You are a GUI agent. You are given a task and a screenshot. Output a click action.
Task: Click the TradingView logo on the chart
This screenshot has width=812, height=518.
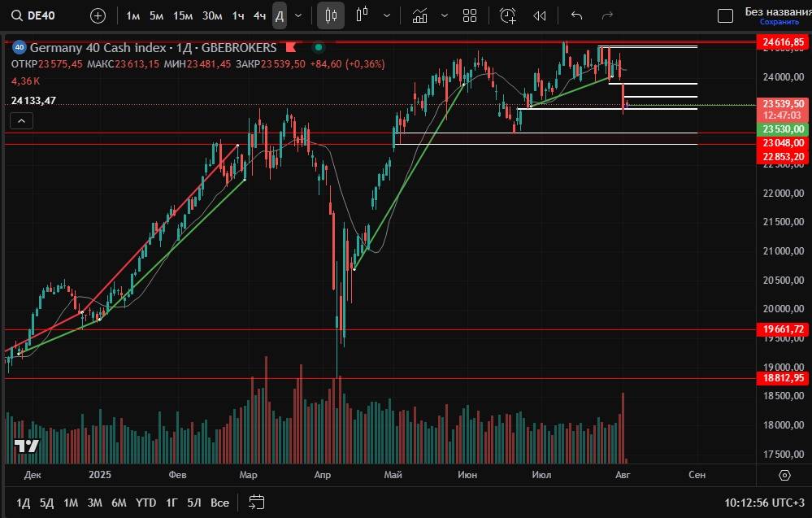coord(26,446)
